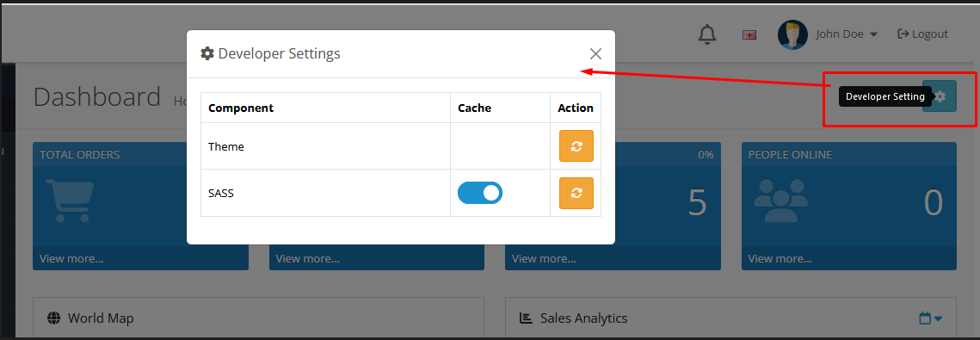Select the Theme component row
980x340 pixels.
click(x=401, y=146)
